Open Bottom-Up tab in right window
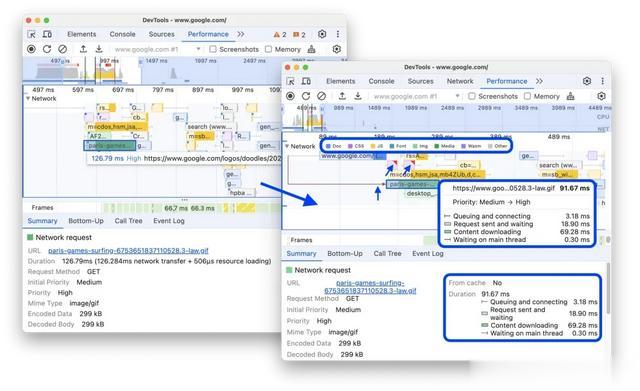 345,253
